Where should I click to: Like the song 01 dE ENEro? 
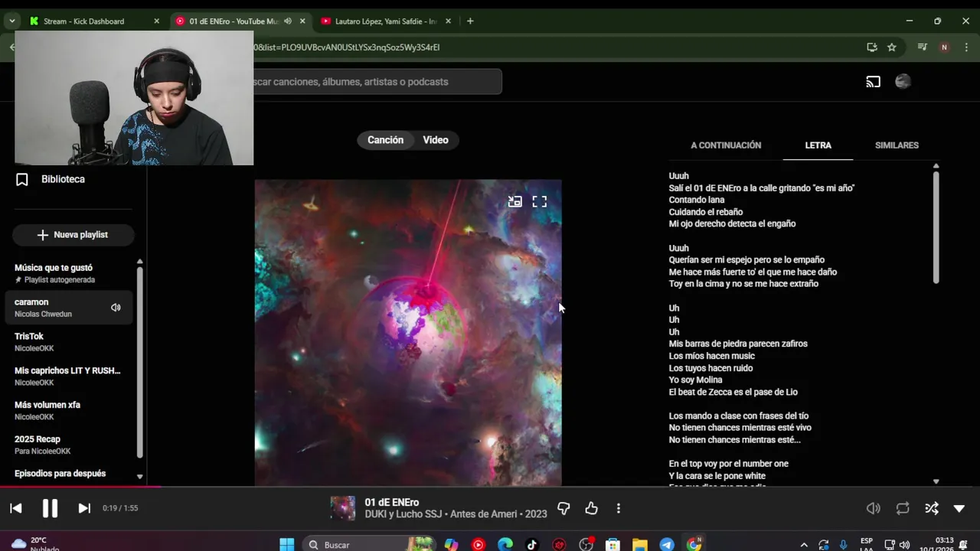pyautogui.click(x=591, y=508)
